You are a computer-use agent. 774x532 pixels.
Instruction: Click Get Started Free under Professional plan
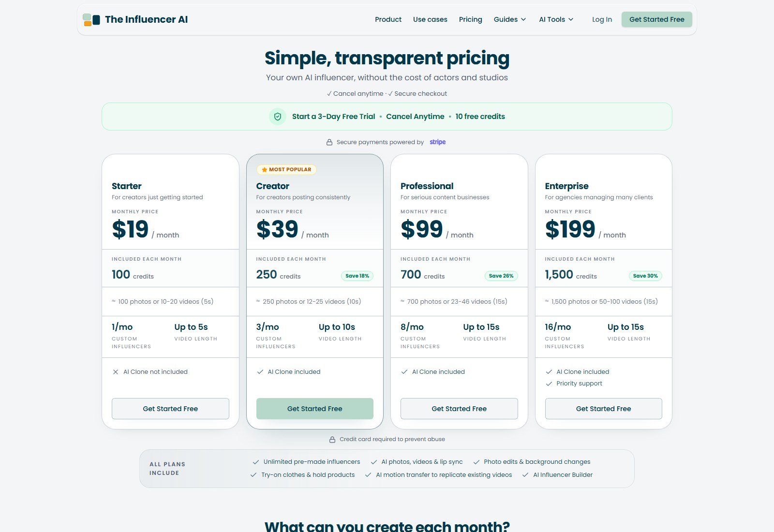459,409
